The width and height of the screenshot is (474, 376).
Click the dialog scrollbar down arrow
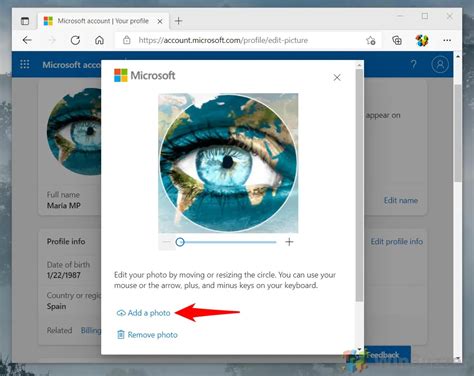pos(359,349)
